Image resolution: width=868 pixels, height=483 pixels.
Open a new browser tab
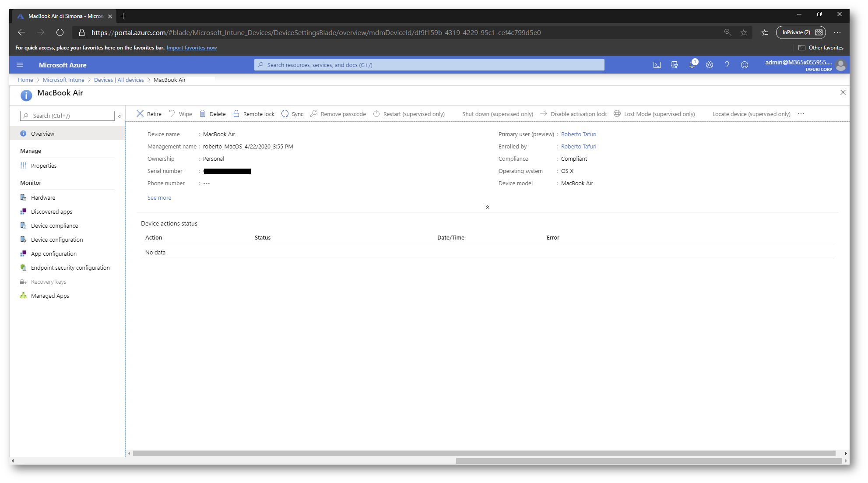[x=123, y=16]
